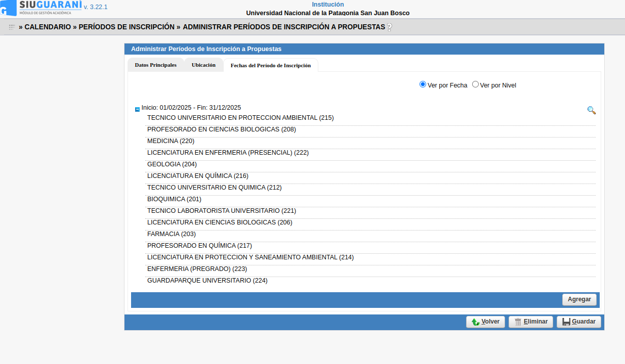The height and width of the screenshot is (364, 625).
Task: Click the Volver button
Action: tap(485, 322)
